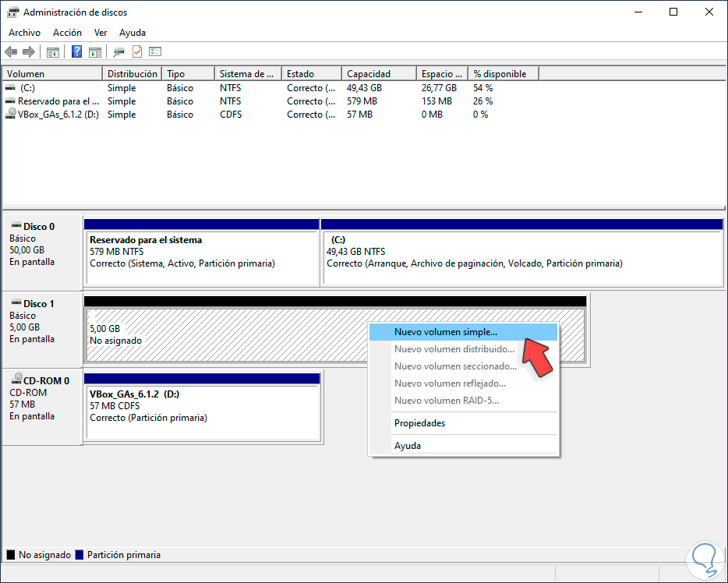Sort by the Capacidad column header
Image resolution: width=728 pixels, height=583 pixels.
(x=379, y=74)
